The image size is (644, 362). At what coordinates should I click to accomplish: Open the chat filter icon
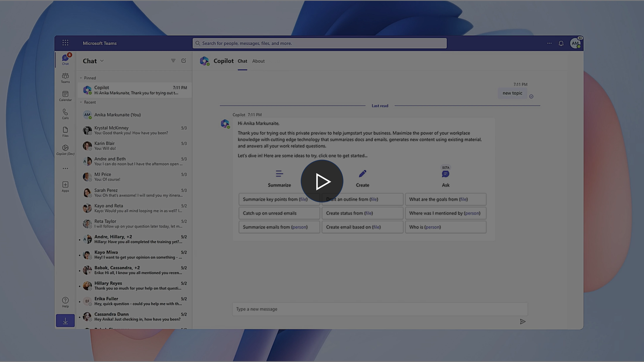(x=173, y=61)
